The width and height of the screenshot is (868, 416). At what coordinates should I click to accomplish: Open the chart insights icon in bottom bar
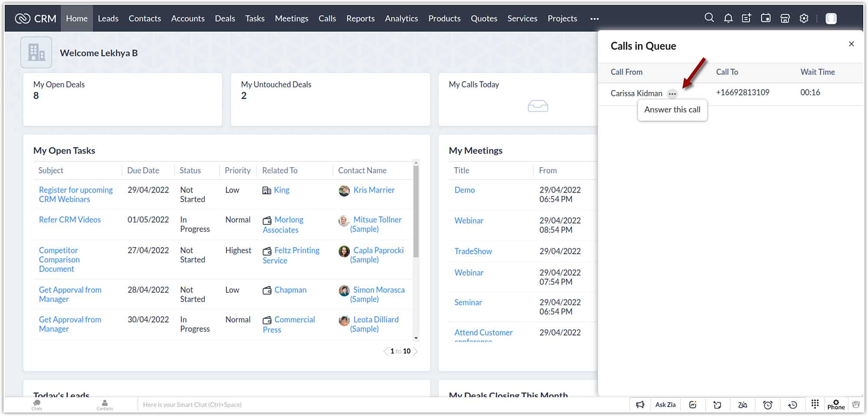pos(693,405)
